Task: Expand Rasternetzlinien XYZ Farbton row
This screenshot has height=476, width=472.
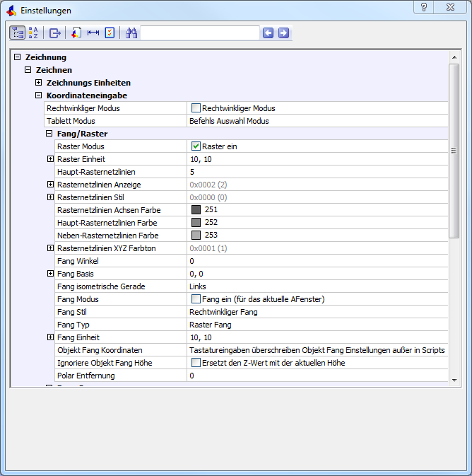Action: (x=50, y=248)
